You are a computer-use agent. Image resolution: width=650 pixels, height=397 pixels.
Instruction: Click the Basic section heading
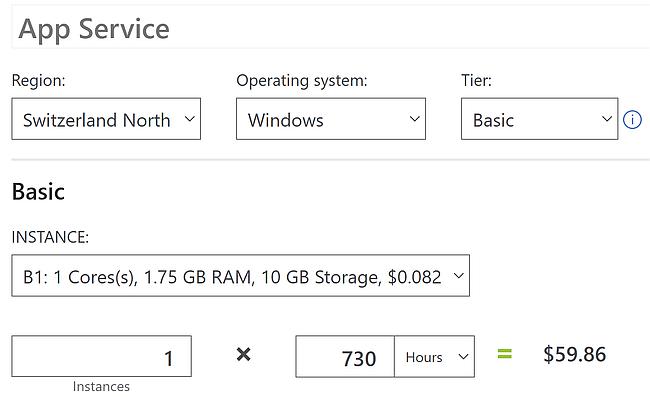(x=38, y=192)
